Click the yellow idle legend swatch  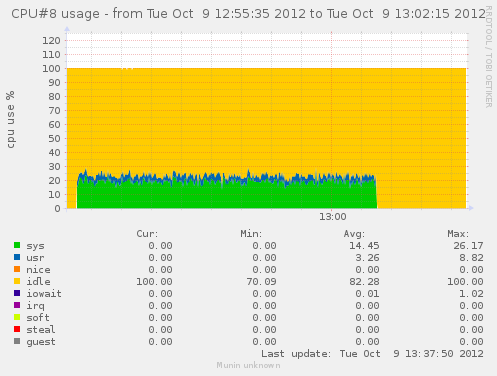17,281
